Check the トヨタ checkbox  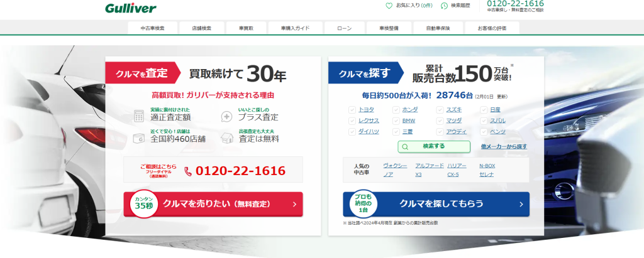point(352,109)
